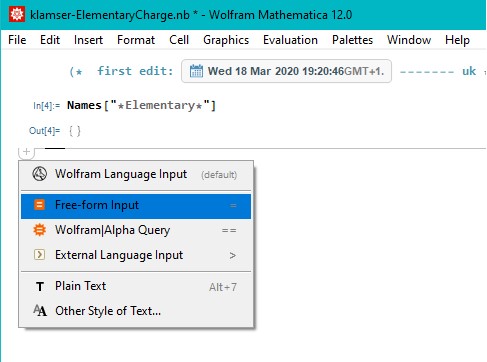Screen dimensions: 487x362
Task: Click the calendar icon in date box
Action: pyautogui.click(x=196, y=71)
